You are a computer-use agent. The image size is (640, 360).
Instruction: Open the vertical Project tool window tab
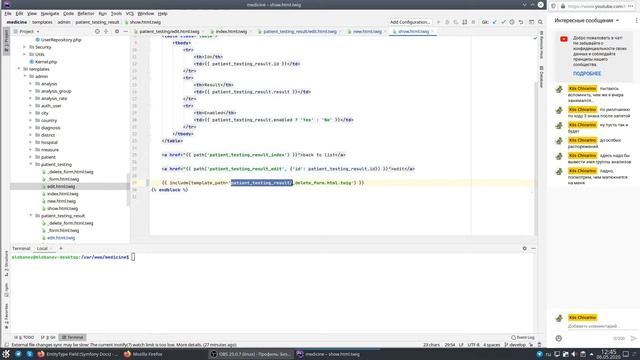coord(6,40)
